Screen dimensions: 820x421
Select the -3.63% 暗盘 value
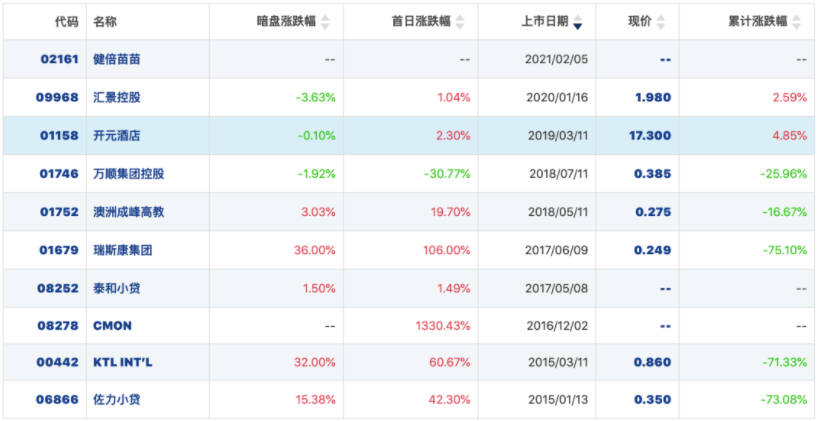pos(315,97)
